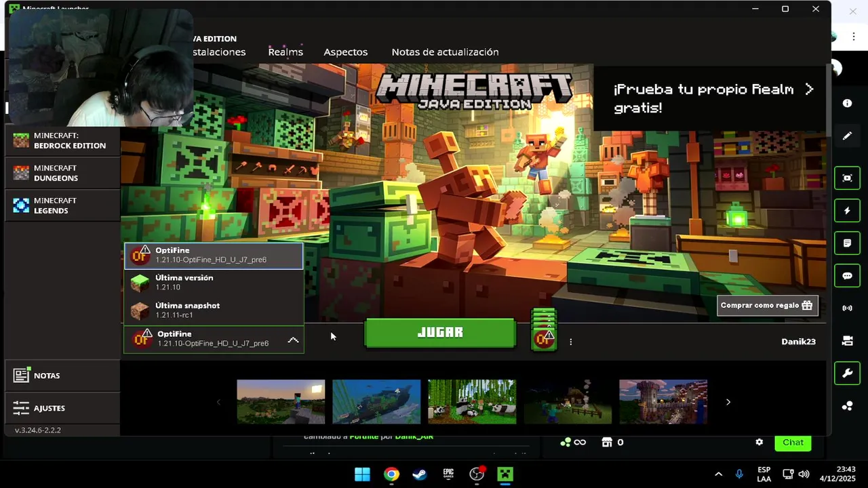The height and width of the screenshot is (488, 868).
Task: Switch to Notas de actualización tab
Action: [x=445, y=52]
